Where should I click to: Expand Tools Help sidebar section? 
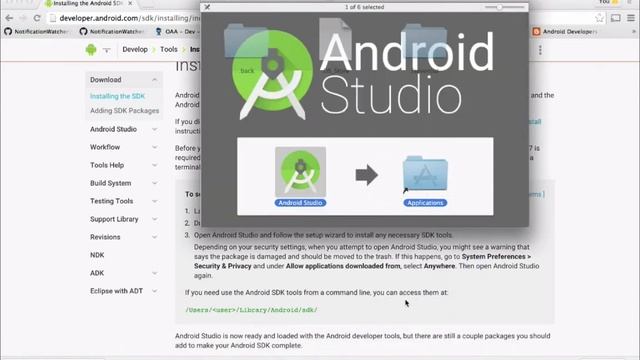[155, 165]
